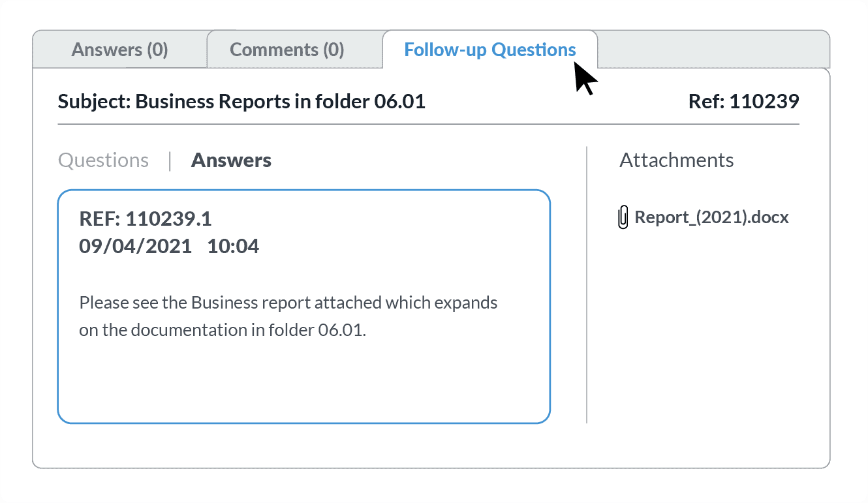868x503 pixels.
Task: Click empty space inside the blue answer box
Action: point(303,385)
